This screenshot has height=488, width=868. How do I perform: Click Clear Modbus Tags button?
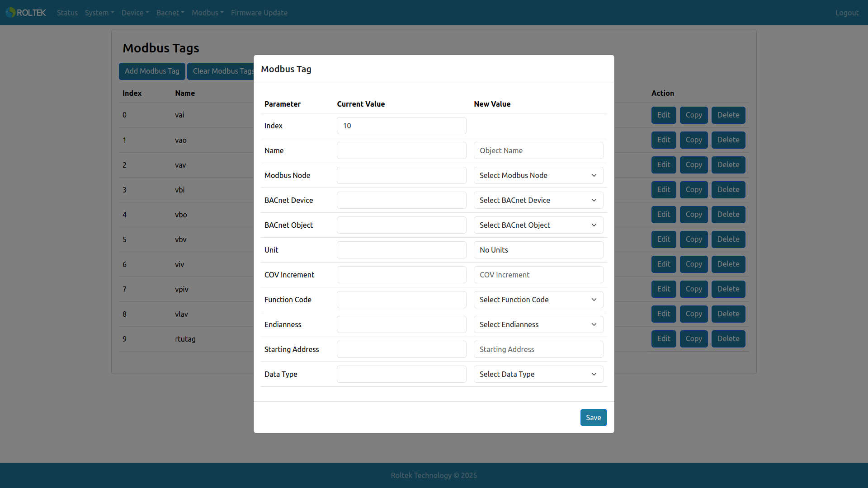[221, 71]
